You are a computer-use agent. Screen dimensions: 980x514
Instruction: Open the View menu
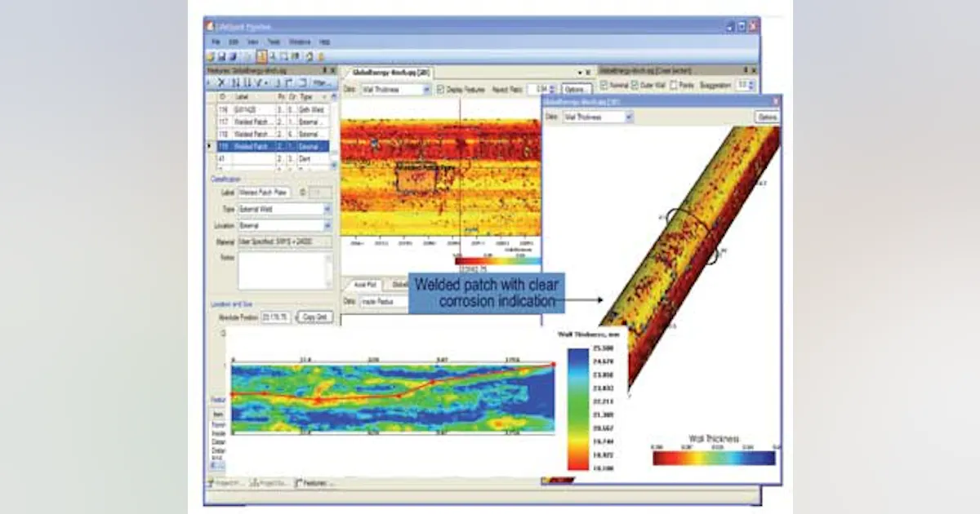pyautogui.click(x=253, y=42)
